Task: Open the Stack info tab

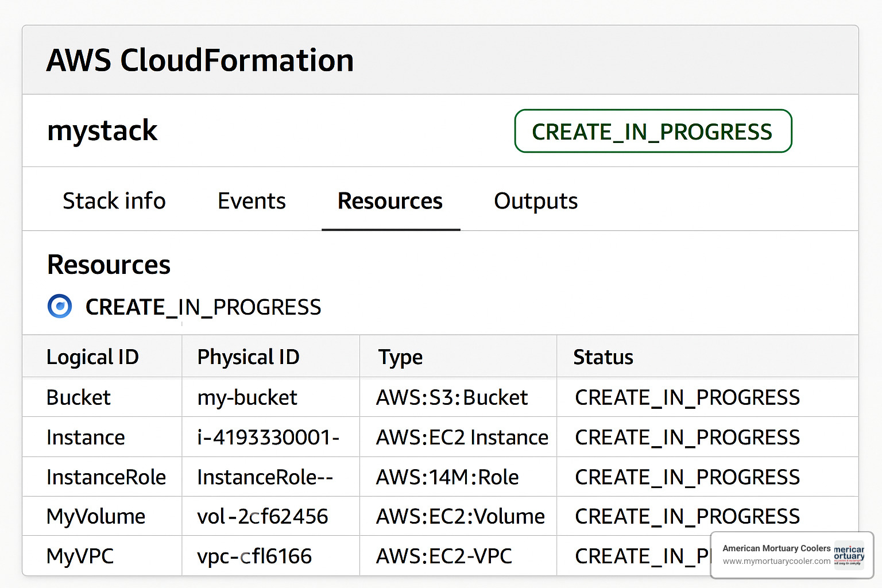Action: click(114, 201)
